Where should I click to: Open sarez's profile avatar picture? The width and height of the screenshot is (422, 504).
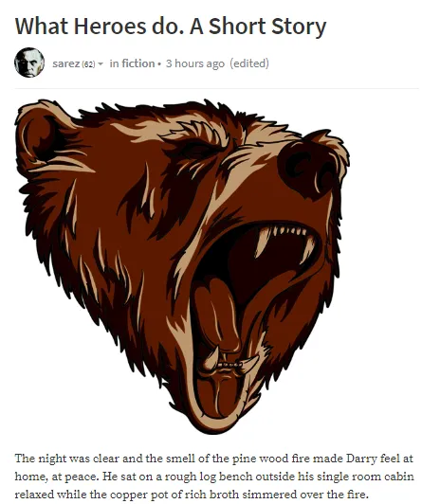29,63
